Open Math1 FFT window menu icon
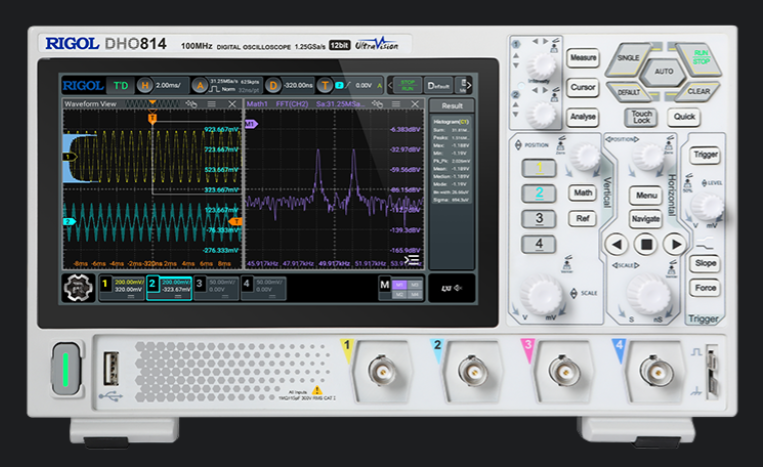763x467 pixels. pyautogui.click(x=396, y=104)
